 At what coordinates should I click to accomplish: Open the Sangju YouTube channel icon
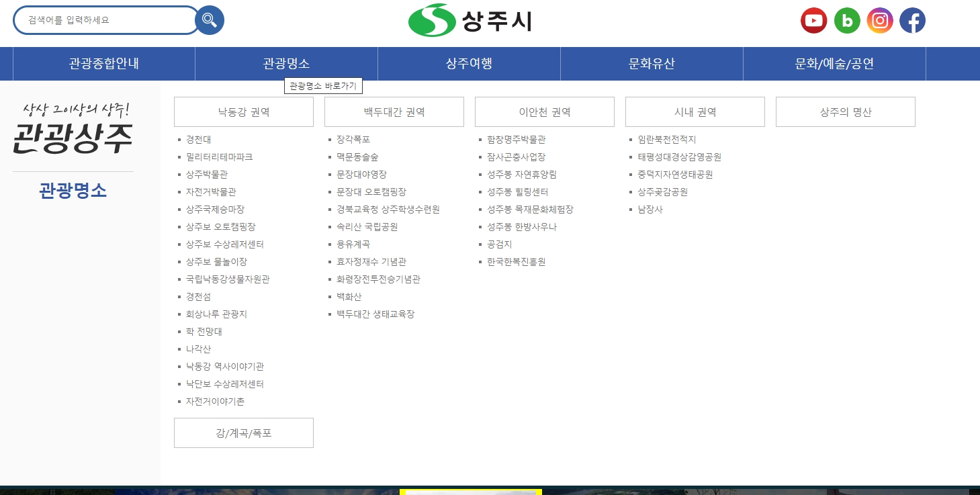pos(813,20)
